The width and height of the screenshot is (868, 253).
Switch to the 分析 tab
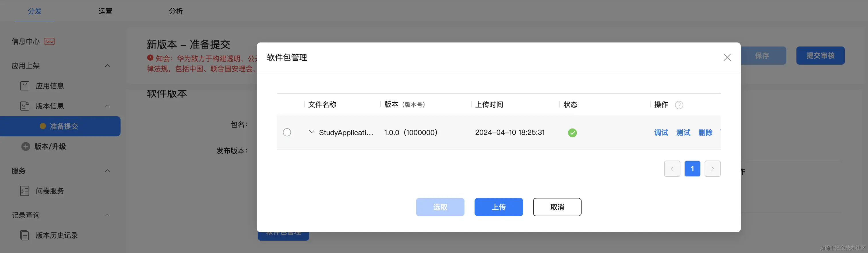(x=176, y=11)
